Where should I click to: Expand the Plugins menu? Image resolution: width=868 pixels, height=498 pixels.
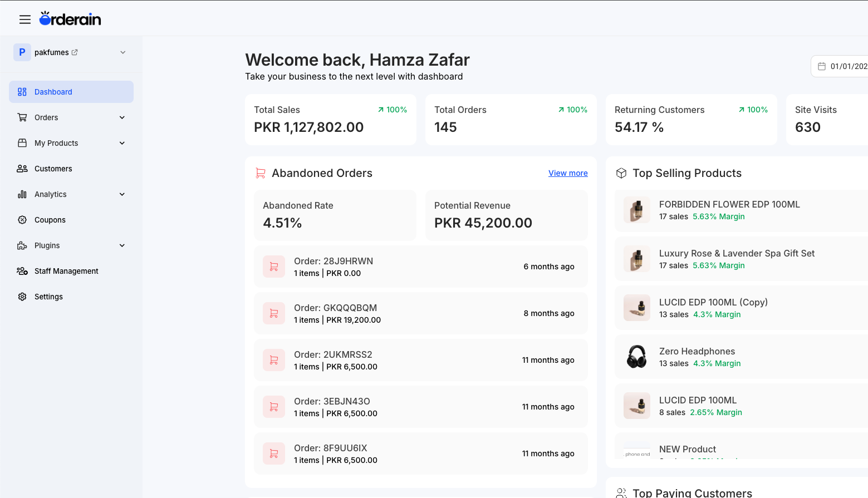point(121,245)
